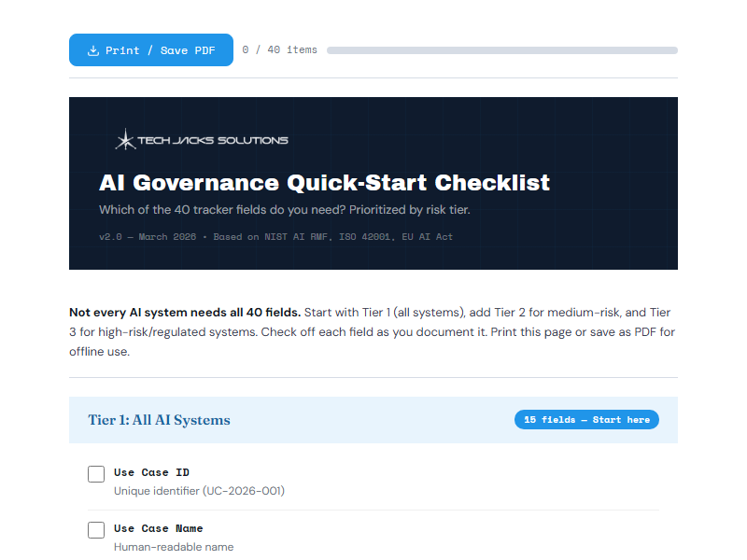Viewport: 747px width, 560px height.
Task: Click the download icon on the Print button
Action: point(93,50)
